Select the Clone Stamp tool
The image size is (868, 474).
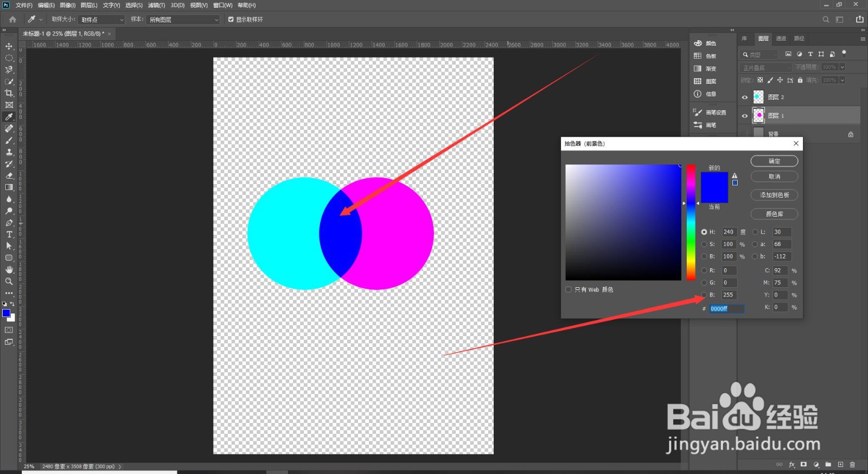coord(9,152)
